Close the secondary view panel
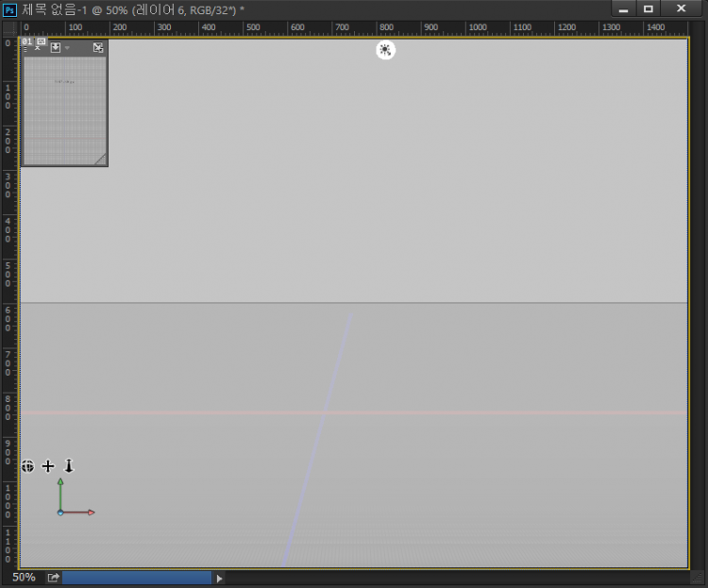 click(x=38, y=48)
